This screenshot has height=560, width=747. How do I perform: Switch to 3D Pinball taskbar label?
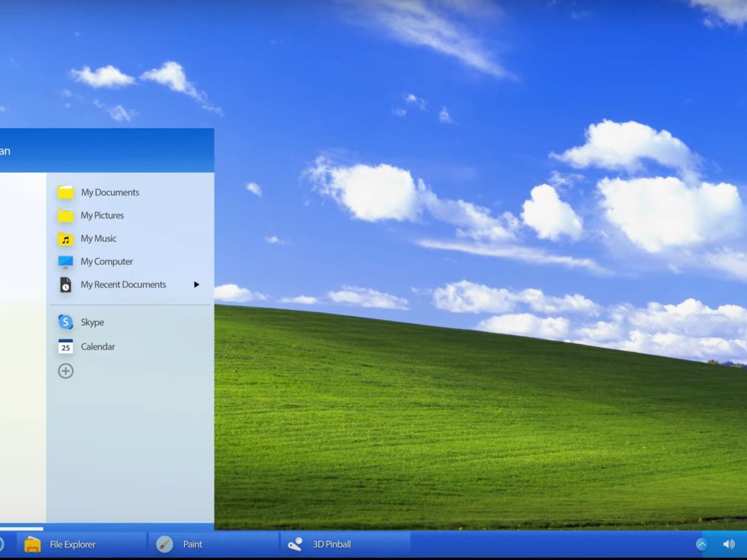pos(331,544)
